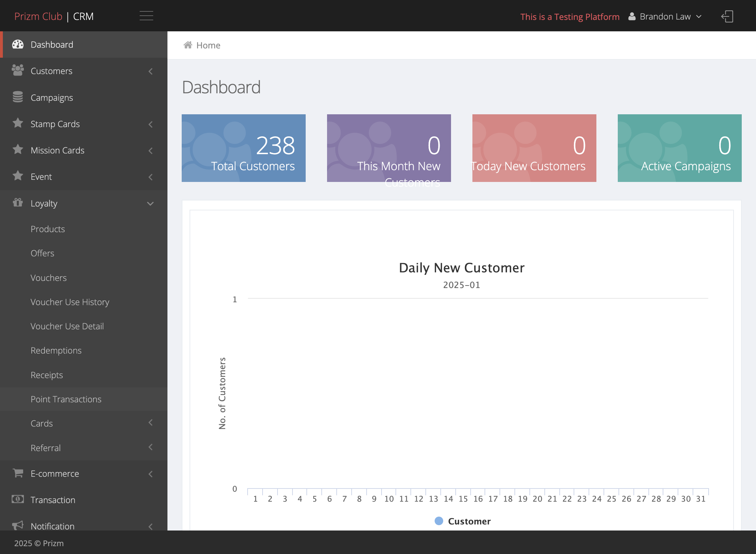Click the Transaction money icon

[18, 499]
